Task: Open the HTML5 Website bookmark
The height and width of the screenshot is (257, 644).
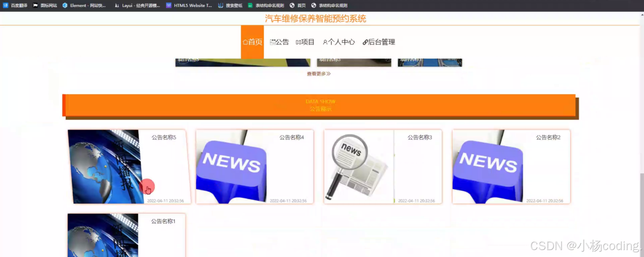Action: click(x=189, y=5)
